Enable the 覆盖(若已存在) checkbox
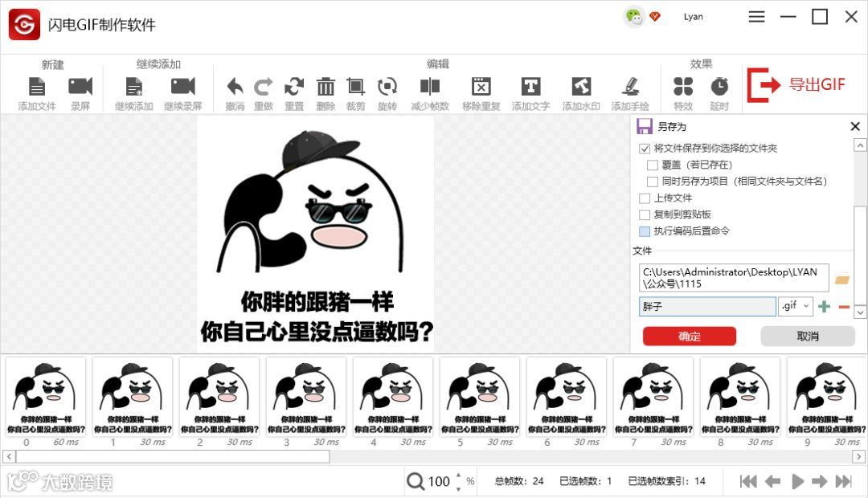The width and height of the screenshot is (868, 498). (x=652, y=165)
